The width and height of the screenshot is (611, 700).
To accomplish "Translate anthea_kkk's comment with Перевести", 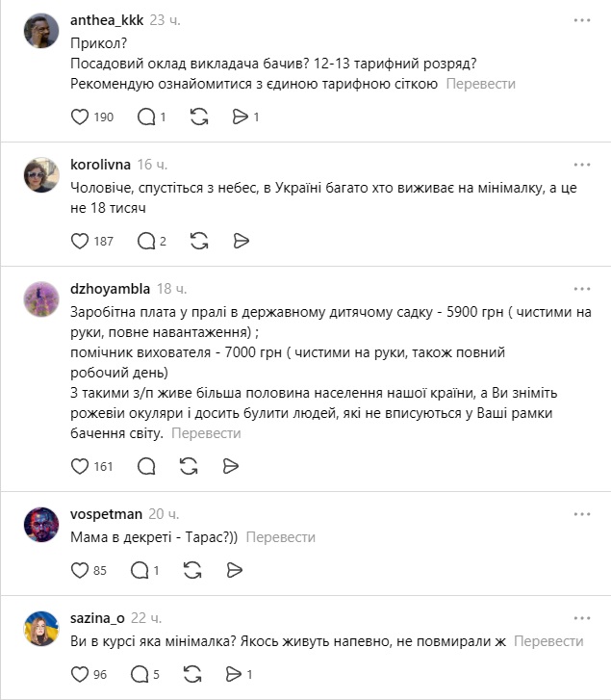I will [480, 84].
